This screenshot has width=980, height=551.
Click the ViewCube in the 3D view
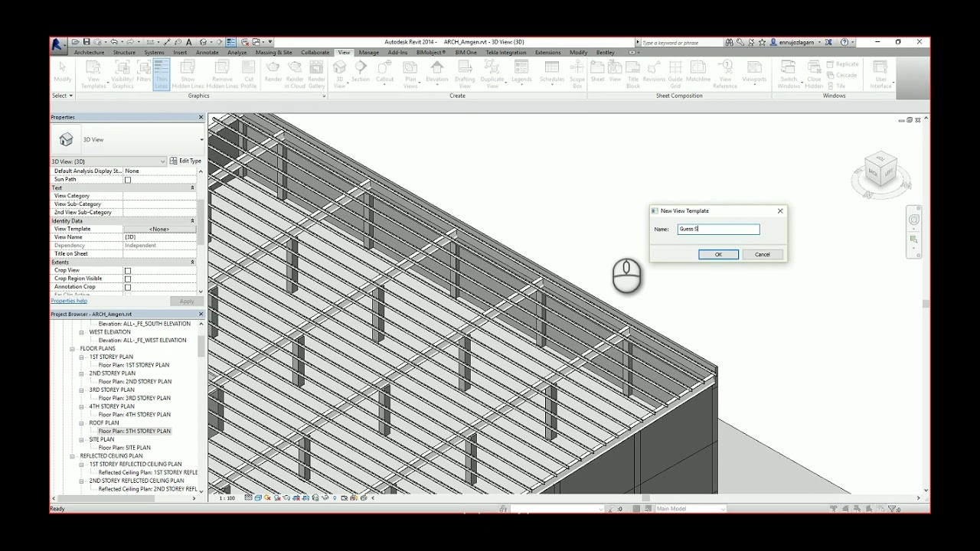[x=880, y=170]
